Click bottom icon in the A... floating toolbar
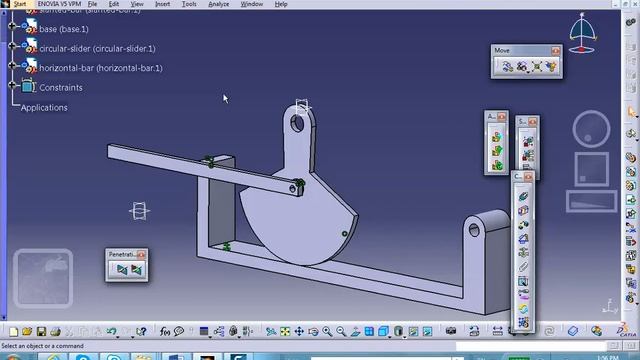 click(x=497, y=165)
